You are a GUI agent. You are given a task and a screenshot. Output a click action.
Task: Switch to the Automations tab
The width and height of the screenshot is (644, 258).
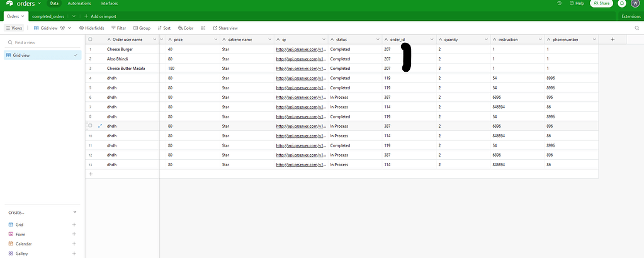coord(79,3)
